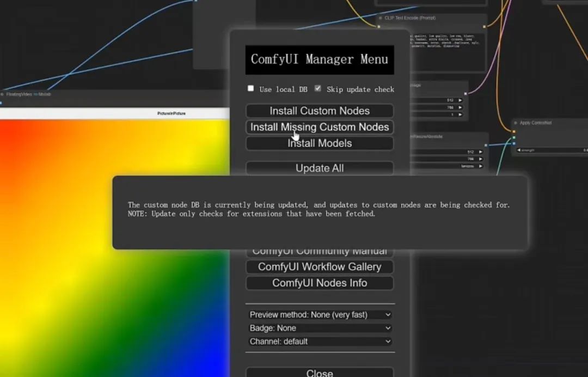Open ComfyUI Workflow Gallery
Image resolution: width=588 pixels, height=377 pixels.
tap(320, 267)
